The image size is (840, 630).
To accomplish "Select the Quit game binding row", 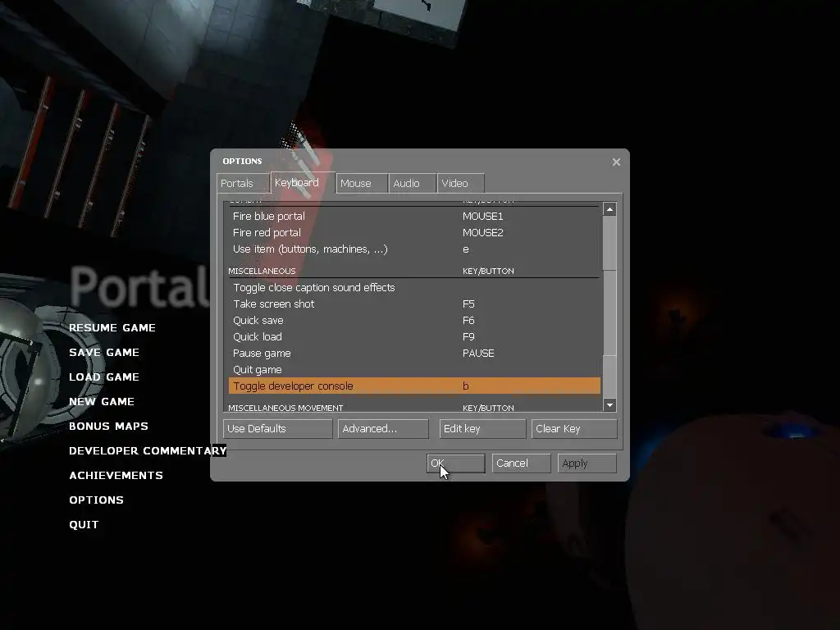I will tap(414, 370).
